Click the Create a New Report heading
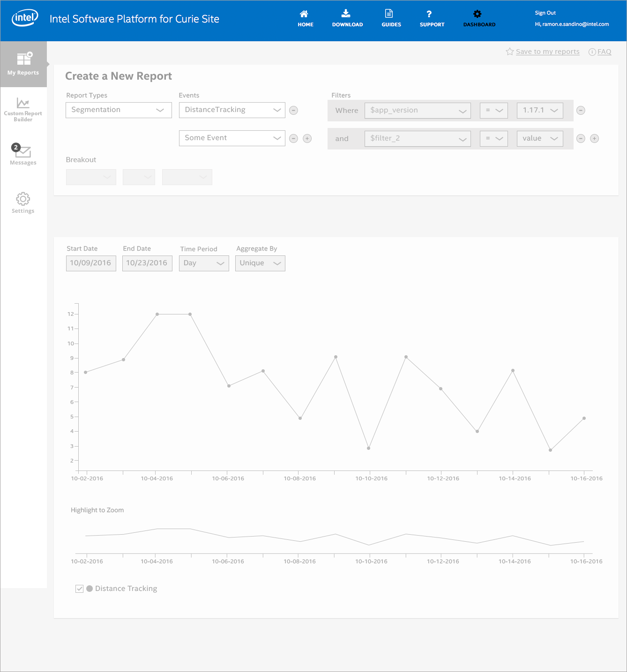627x672 pixels. pos(119,76)
